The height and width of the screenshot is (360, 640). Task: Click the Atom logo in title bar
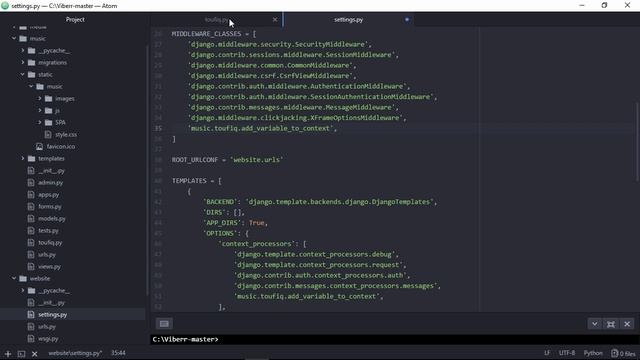[5, 6]
